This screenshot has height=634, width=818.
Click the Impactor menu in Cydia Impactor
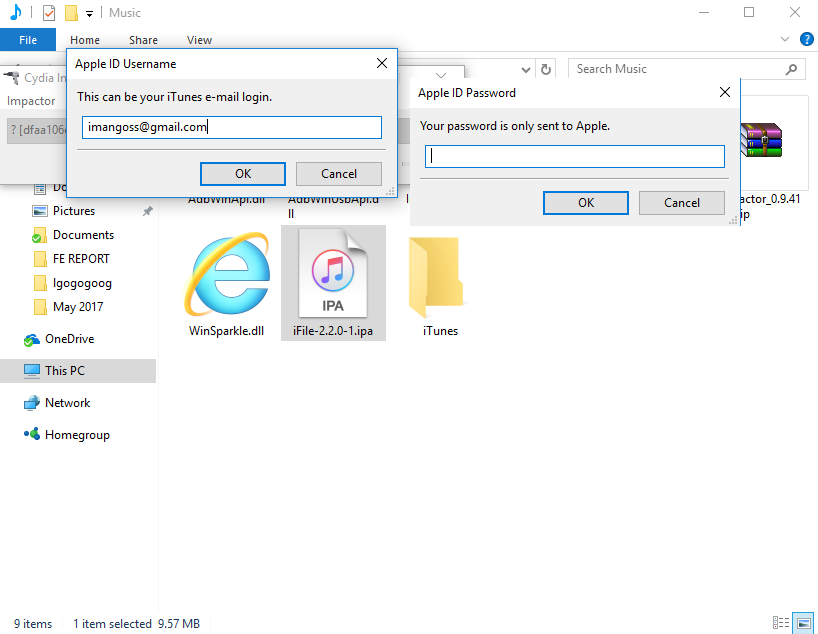[x=31, y=101]
